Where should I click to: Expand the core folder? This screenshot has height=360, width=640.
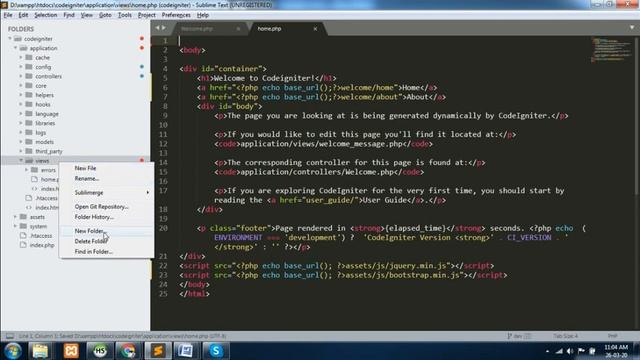21,86
